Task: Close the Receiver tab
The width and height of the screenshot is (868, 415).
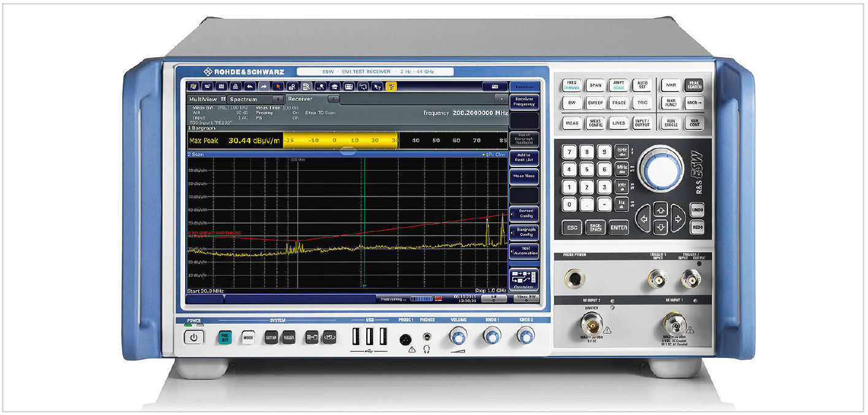Action: [333, 99]
